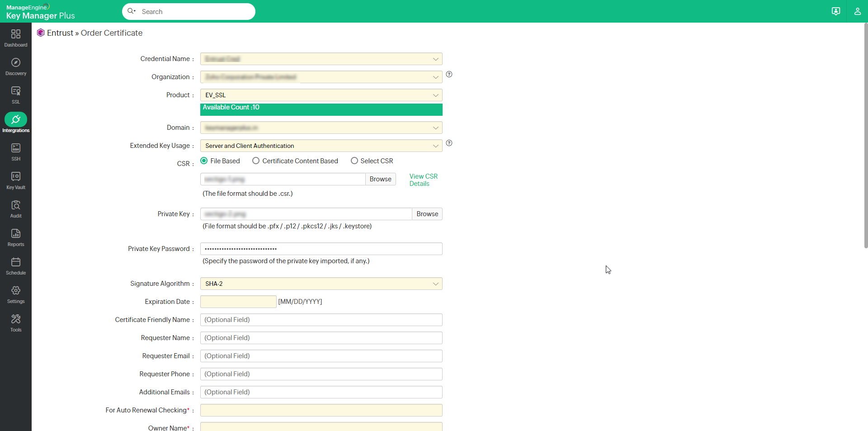
Task: Focus the Requester Phone field
Action: click(321, 374)
